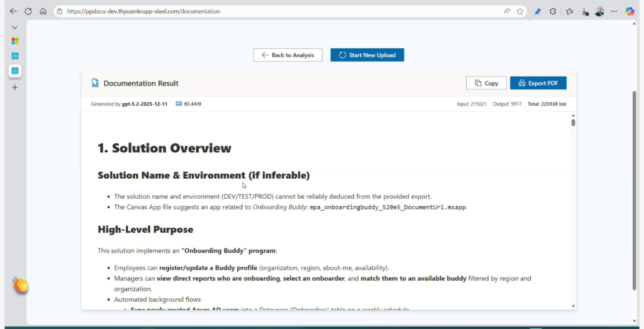Add page to favorites with star icon

click(x=520, y=11)
